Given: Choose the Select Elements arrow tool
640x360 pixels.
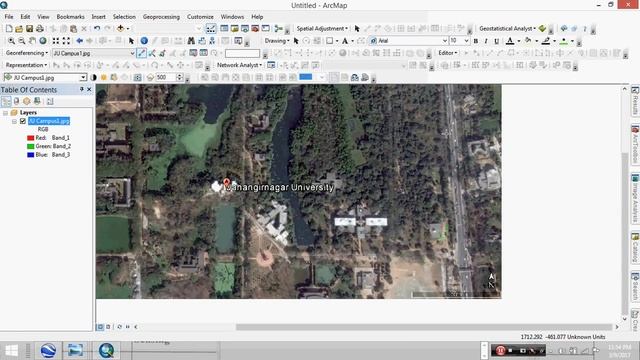Looking at the screenshot, I should coord(131,41).
